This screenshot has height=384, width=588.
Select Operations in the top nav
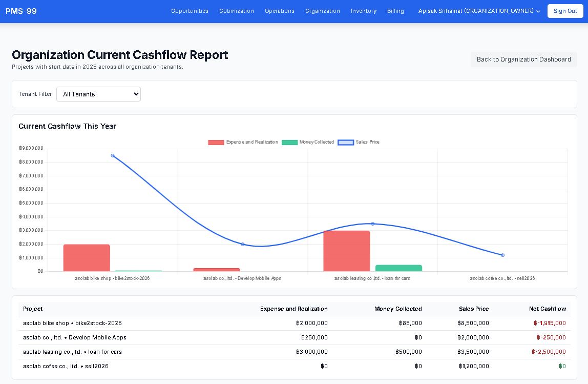[279, 10]
